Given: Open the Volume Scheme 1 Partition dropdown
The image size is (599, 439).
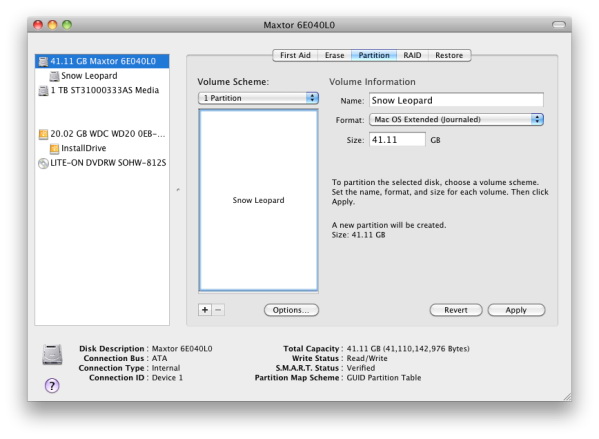Looking at the screenshot, I should tap(258, 98).
